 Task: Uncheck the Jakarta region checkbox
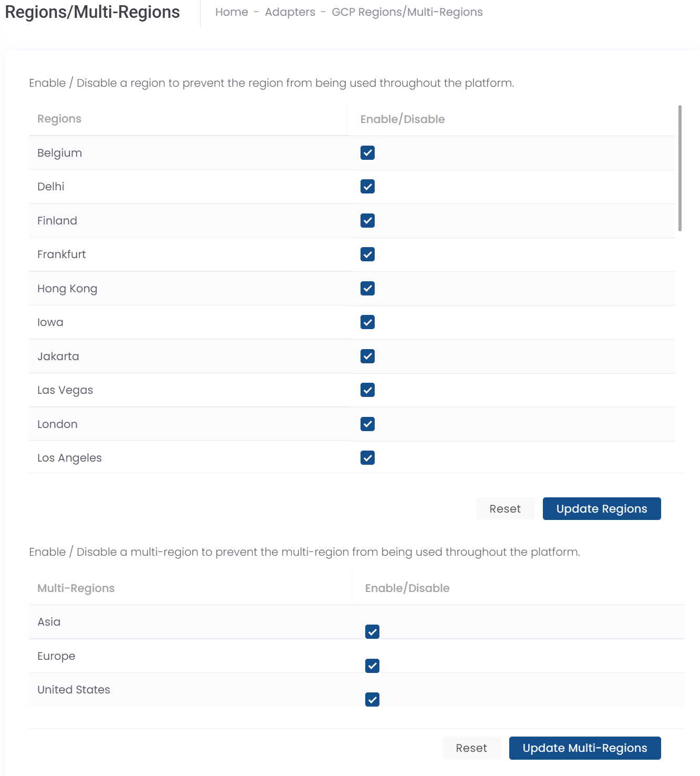pos(367,356)
